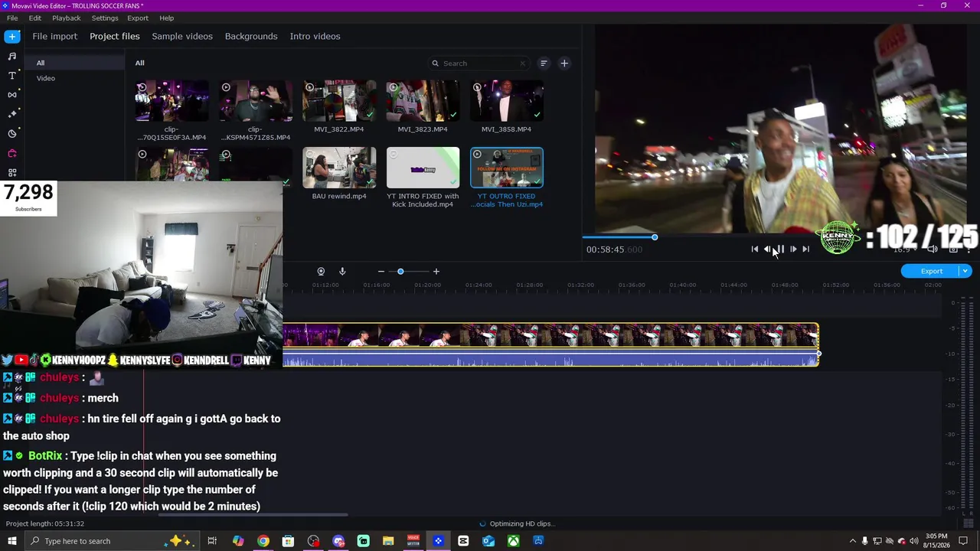Image resolution: width=980 pixels, height=551 pixels.
Task: Open the Titles (T) panel
Action: click(12, 75)
